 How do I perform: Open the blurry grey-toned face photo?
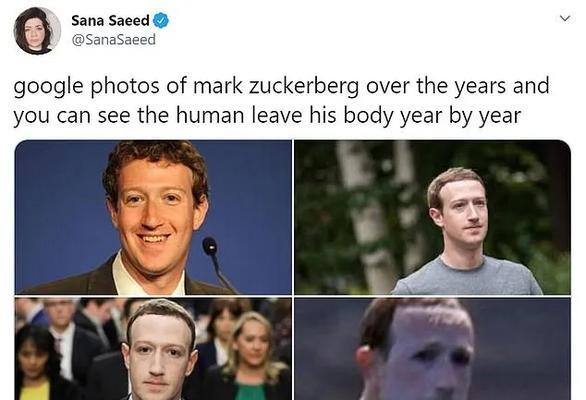pyautogui.click(x=432, y=349)
